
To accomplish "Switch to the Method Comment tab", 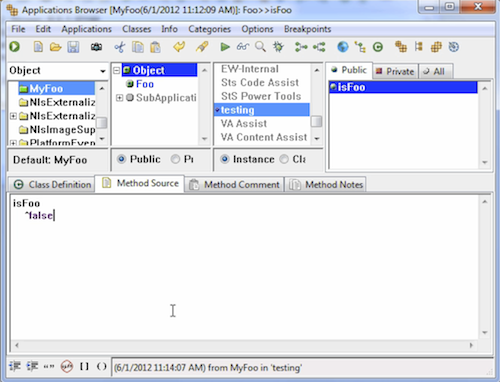I will [x=234, y=184].
